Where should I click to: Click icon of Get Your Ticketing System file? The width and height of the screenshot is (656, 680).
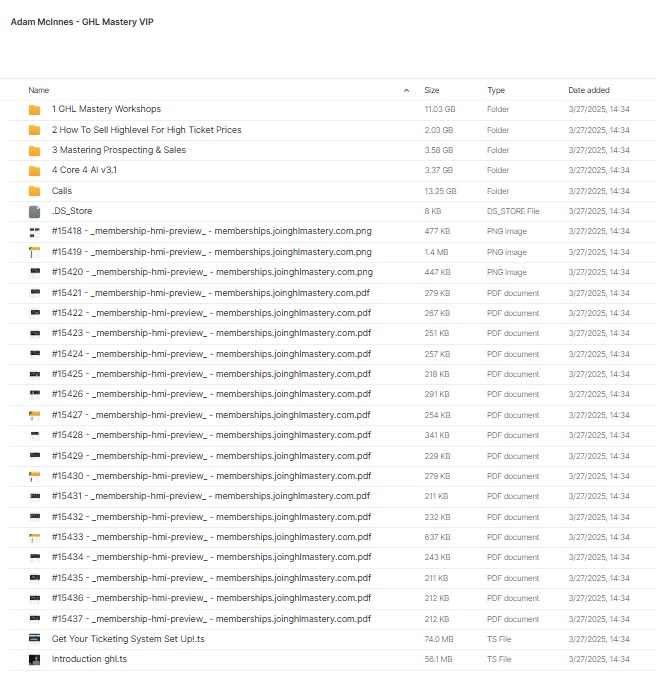(34, 638)
